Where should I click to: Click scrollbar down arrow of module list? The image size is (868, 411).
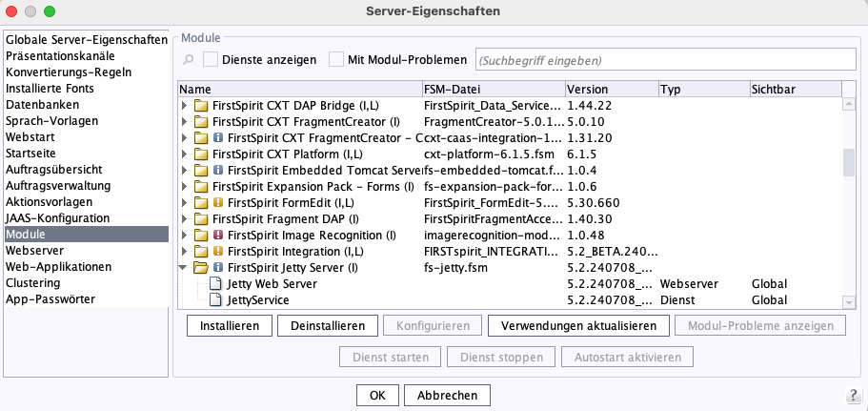848,302
